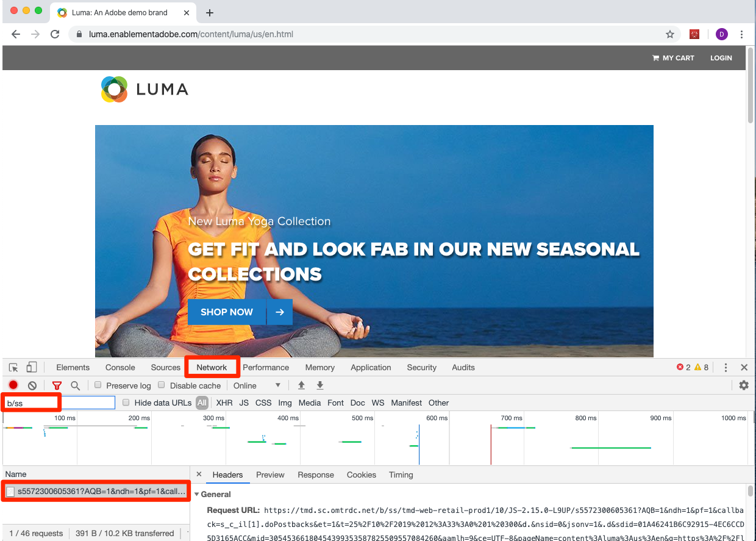
Task: Click the yellow warning count badge
Action: (702, 367)
